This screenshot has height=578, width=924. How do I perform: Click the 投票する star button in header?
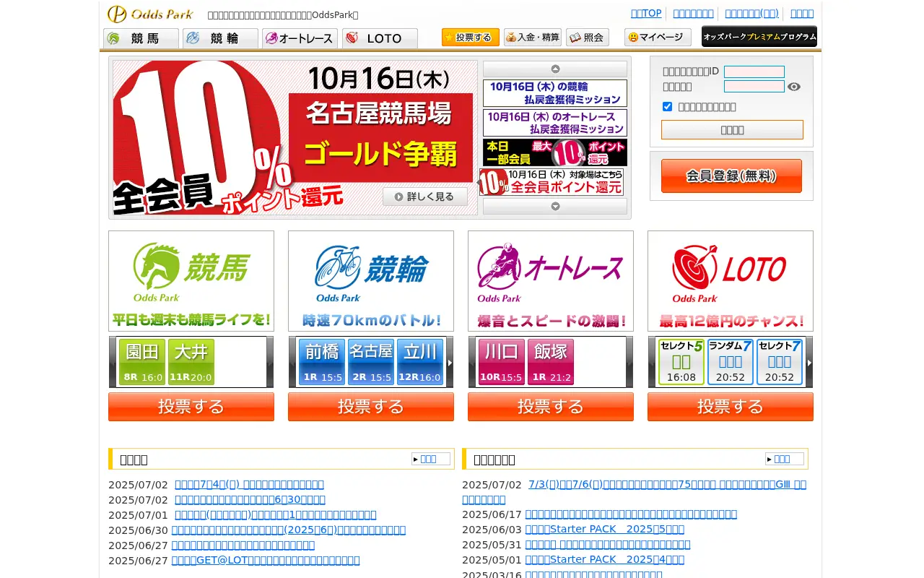pos(471,38)
